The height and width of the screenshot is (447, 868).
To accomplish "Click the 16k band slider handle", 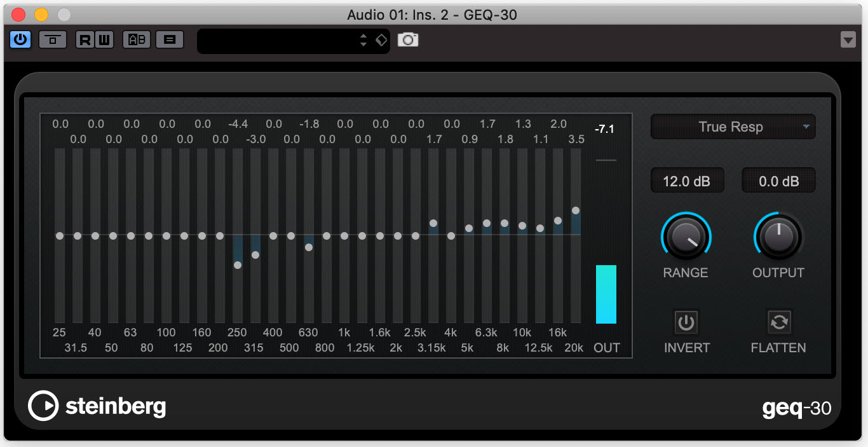I will click(x=558, y=221).
